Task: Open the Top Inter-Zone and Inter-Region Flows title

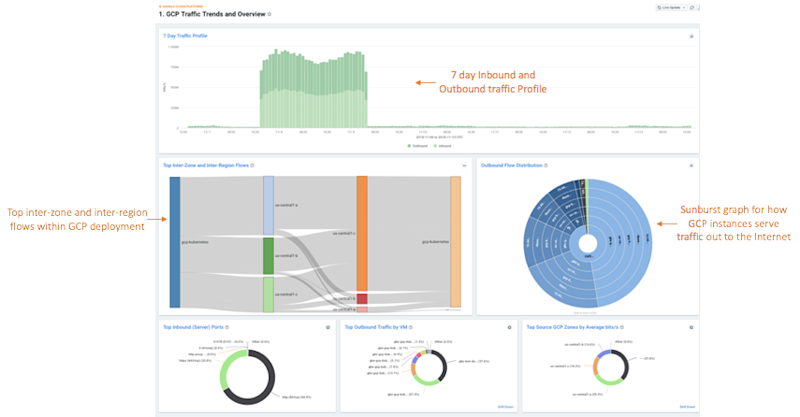Action: coord(206,165)
